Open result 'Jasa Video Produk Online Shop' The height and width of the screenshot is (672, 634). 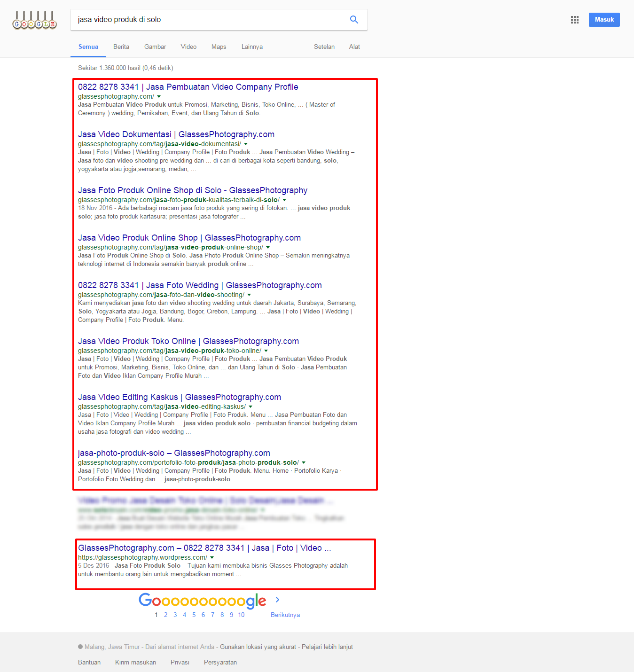189,238
